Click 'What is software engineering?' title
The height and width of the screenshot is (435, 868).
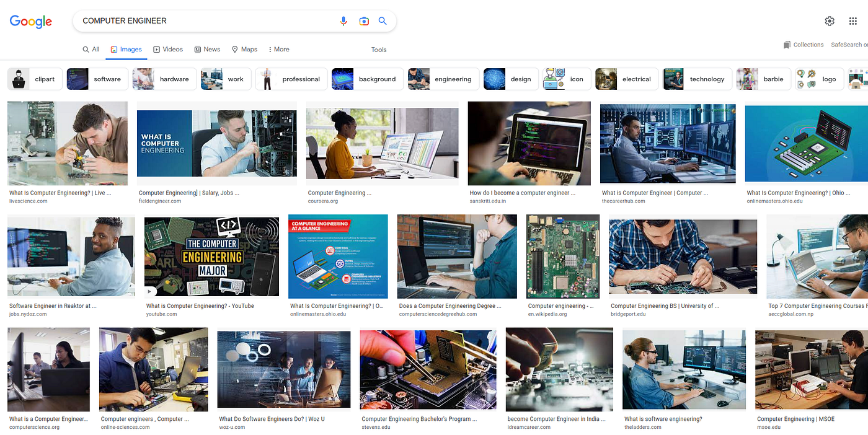point(663,420)
